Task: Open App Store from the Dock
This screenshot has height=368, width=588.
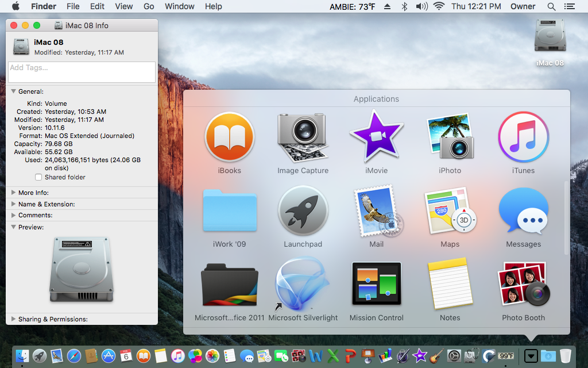Action: [x=109, y=355]
